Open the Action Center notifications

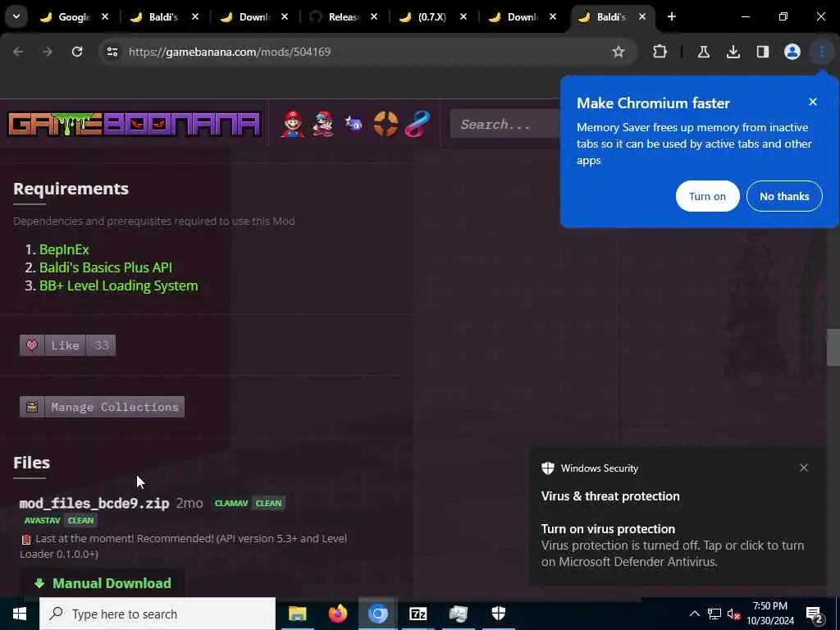point(815,614)
